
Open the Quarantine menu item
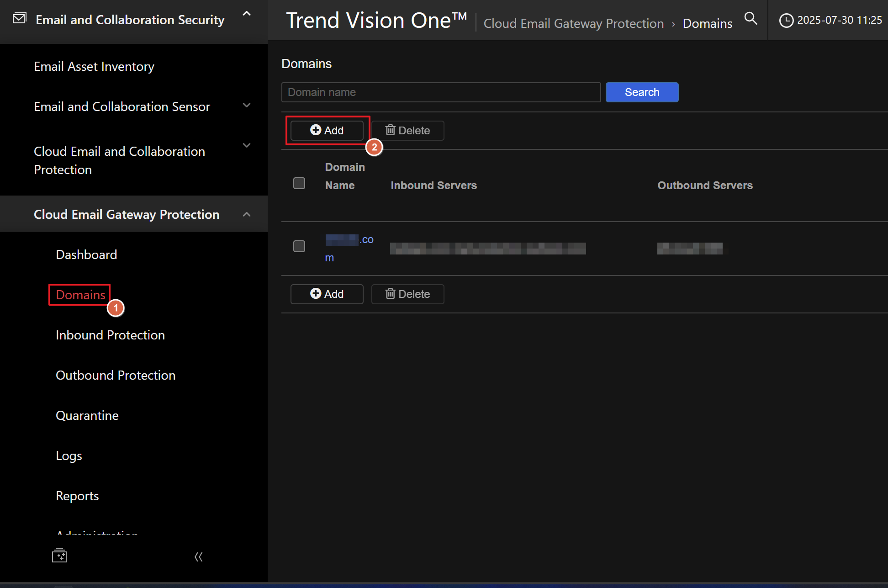[x=87, y=415]
